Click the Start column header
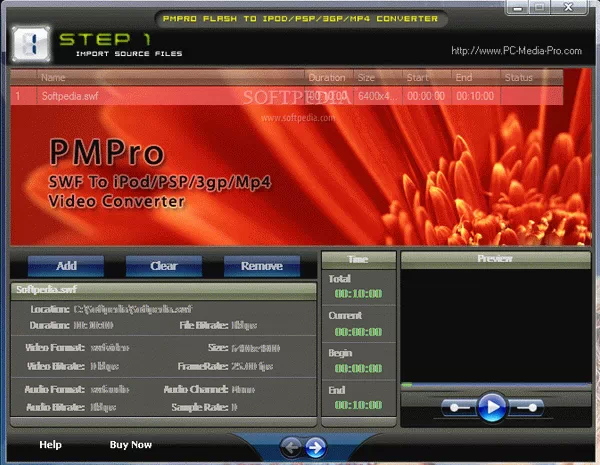Viewport: 600px width, 465px height. tap(427, 78)
